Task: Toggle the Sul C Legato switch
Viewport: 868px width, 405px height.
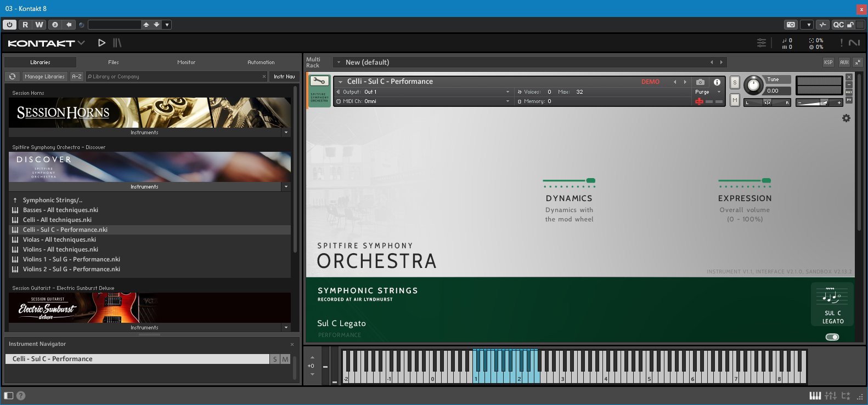Action: 832,337
